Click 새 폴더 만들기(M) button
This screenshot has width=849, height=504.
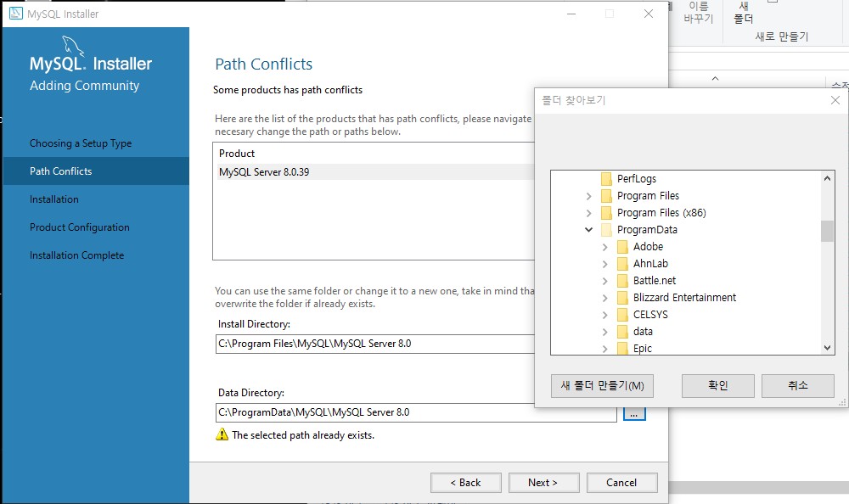(602, 386)
